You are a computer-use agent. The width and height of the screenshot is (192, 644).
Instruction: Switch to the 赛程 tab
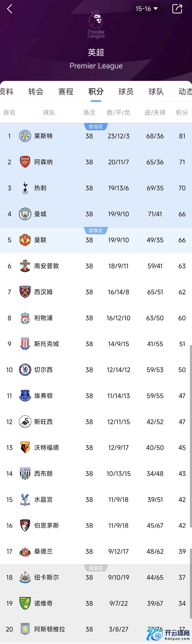66,91
